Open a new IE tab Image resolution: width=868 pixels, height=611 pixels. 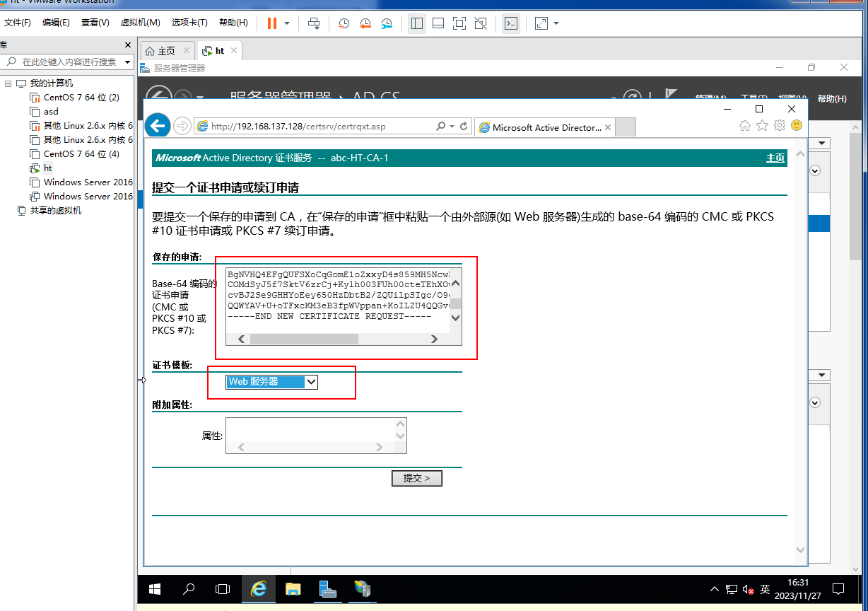point(626,127)
